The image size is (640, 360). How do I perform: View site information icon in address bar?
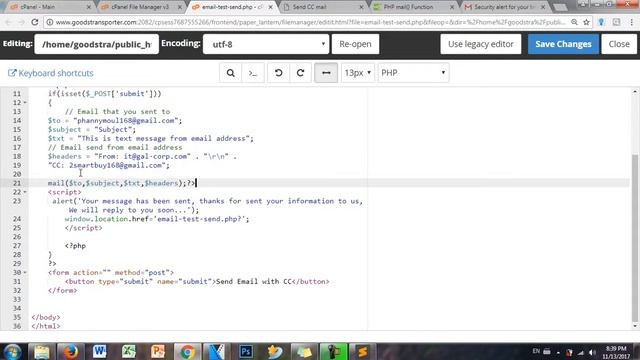49,22
